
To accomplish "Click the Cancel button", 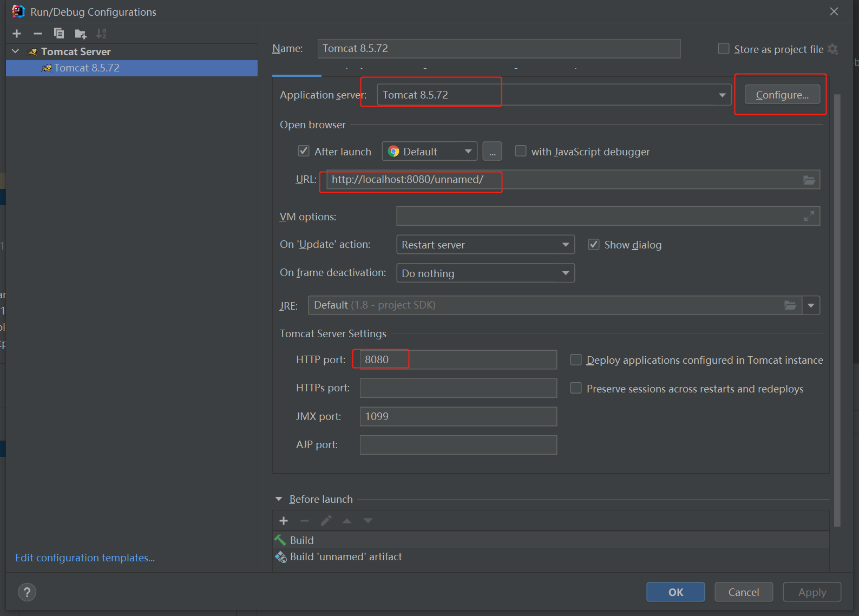I will [x=744, y=592].
